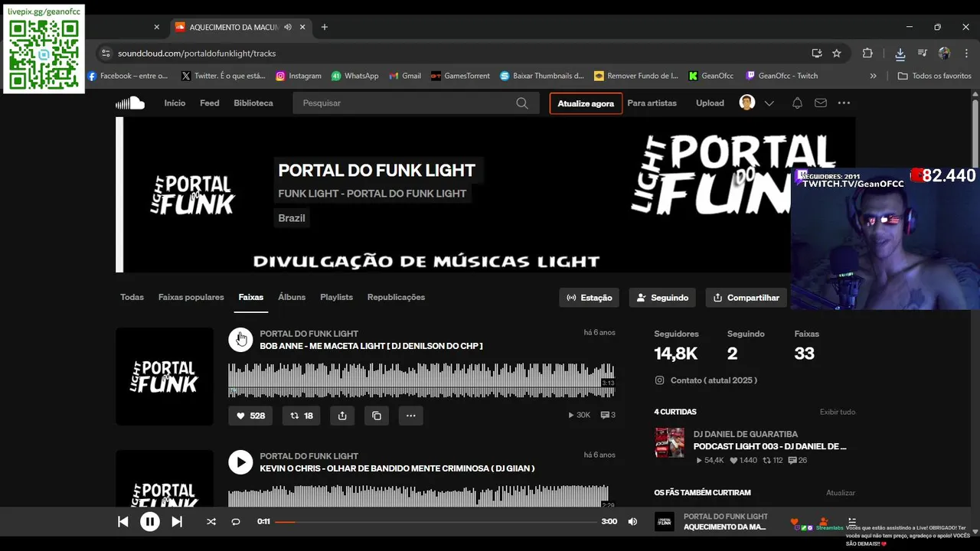Expand the profile dropdown chevron
This screenshot has height=551, width=980.
coord(769,103)
